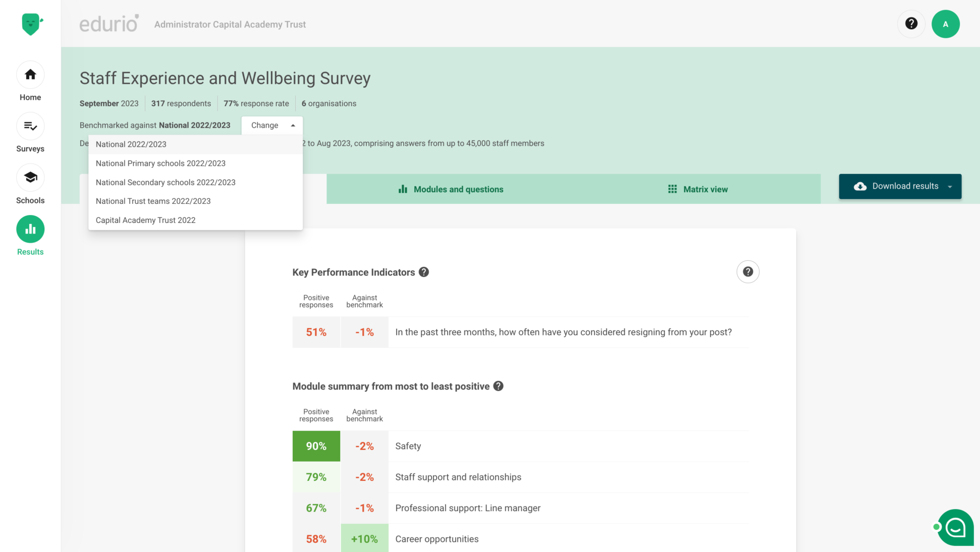Open the Schools graduation cap icon
The height and width of the screenshot is (552, 980).
click(x=30, y=178)
